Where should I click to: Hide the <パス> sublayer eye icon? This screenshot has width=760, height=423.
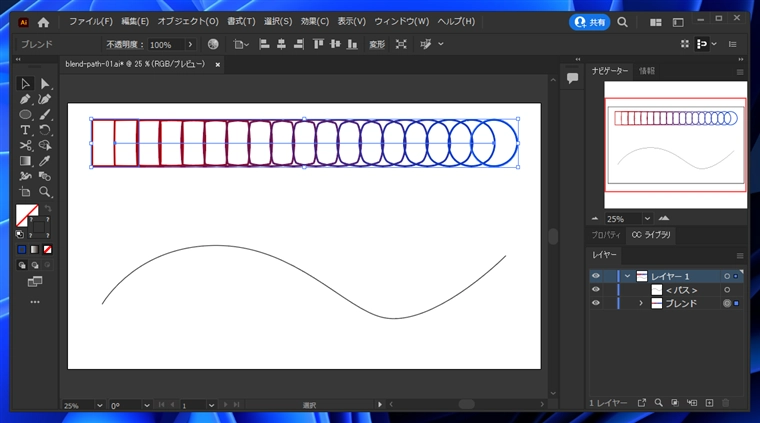coord(596,289)
